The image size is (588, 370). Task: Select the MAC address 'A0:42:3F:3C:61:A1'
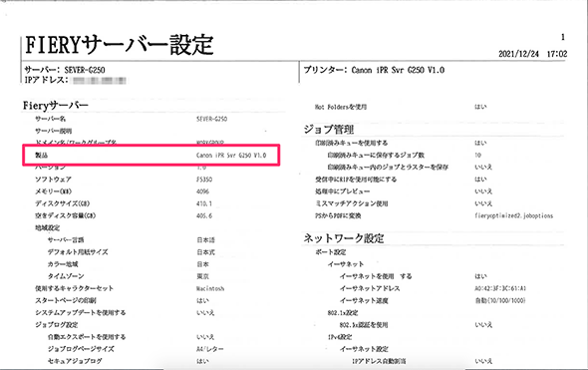500,288
